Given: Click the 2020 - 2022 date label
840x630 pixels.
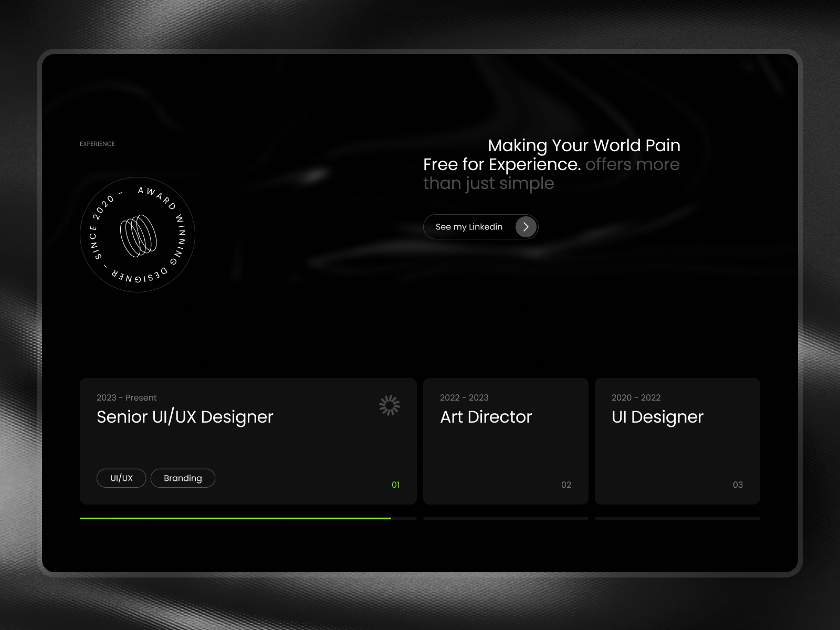Looking at the screenshot, I should pos(636,397).
